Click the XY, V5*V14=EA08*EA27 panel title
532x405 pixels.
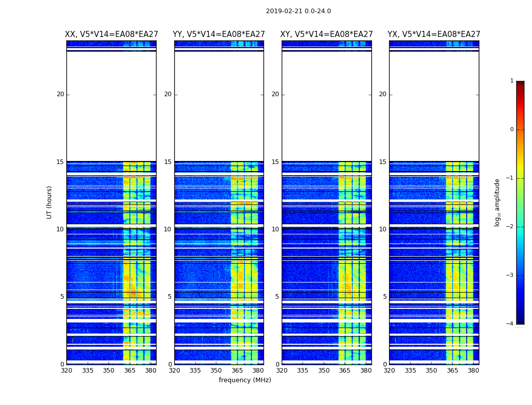click(x=326, y=34)
